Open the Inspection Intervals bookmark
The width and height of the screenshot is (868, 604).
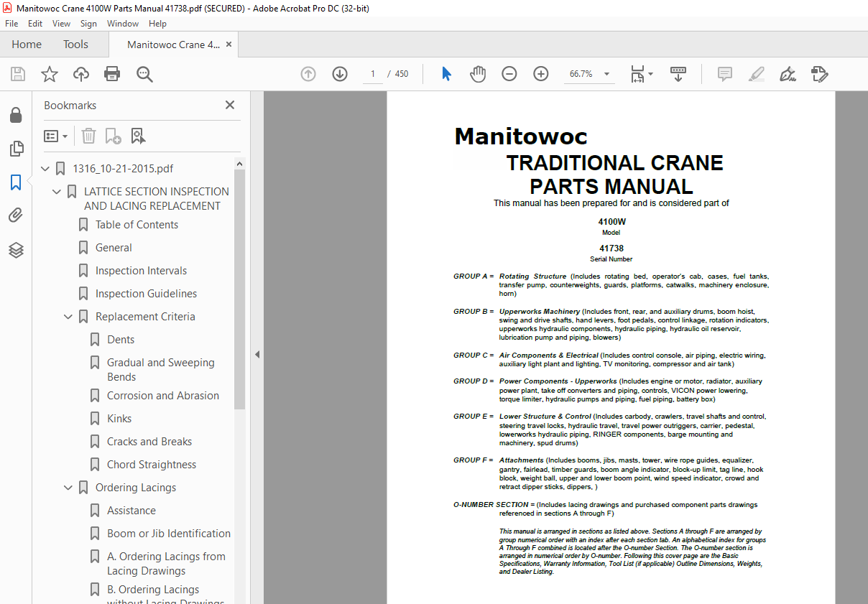pos(141,271)
